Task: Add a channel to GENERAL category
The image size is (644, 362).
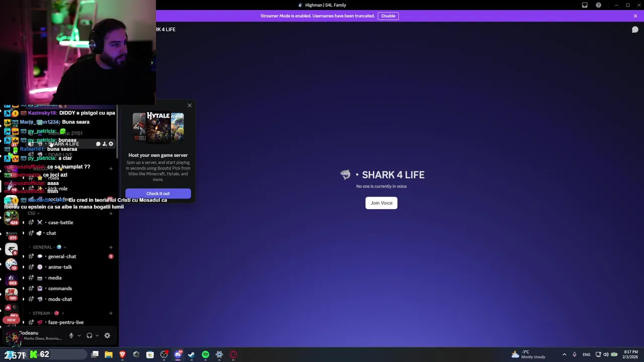Action: click(111, 247)
